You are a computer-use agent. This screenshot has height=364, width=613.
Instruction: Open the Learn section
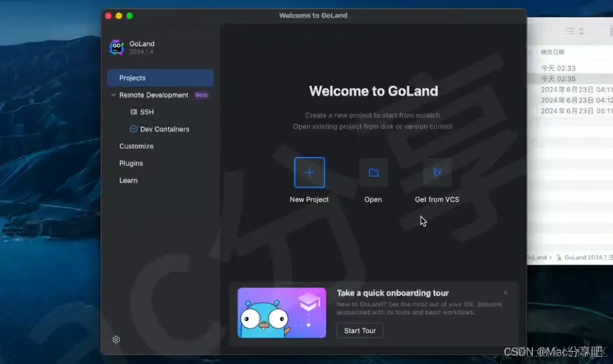pos(128,181)
